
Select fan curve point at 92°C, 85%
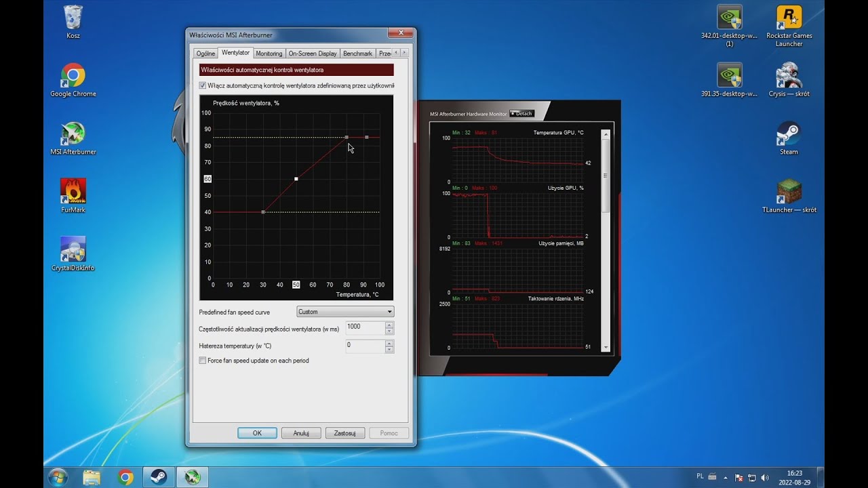click(x=367, y=137)
